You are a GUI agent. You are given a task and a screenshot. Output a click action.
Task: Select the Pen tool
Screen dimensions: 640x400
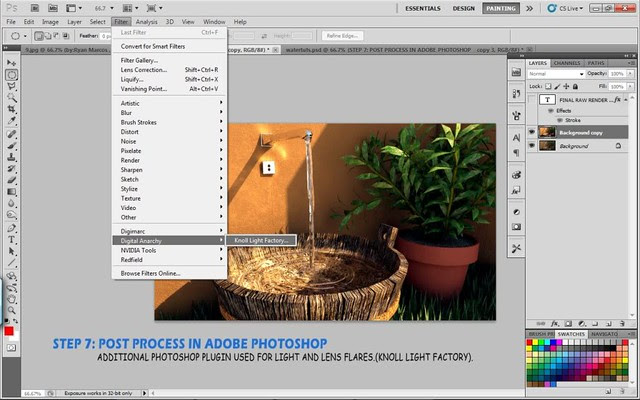(x=11, y=228)
